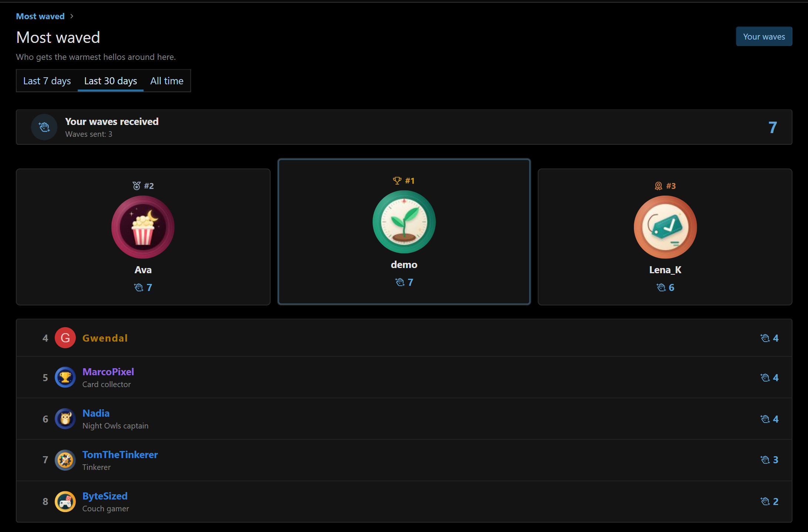Image resolution: width=808 pixels, height=532 pixels.
Task: Click the demo name on the #1 card
Action: tap(404, 265)
